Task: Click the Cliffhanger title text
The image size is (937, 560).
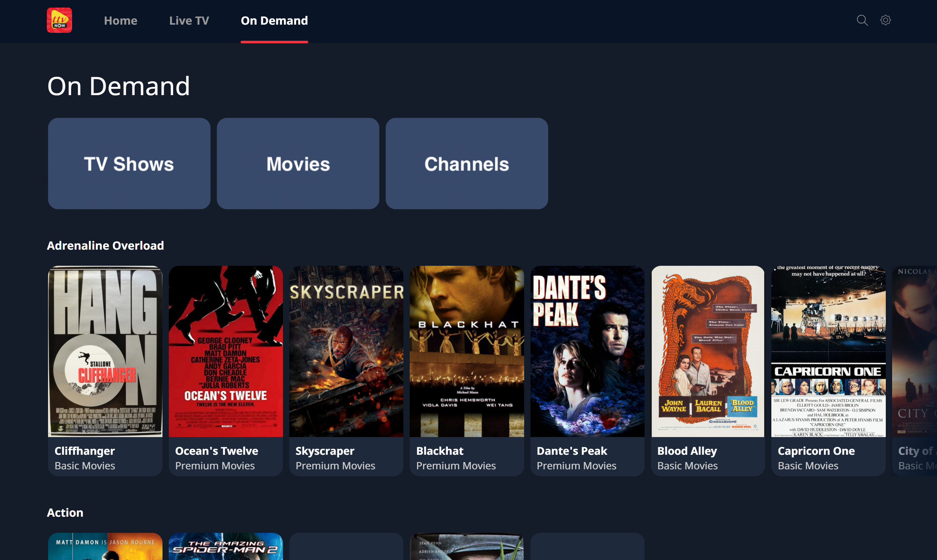Action: point(84,451)
